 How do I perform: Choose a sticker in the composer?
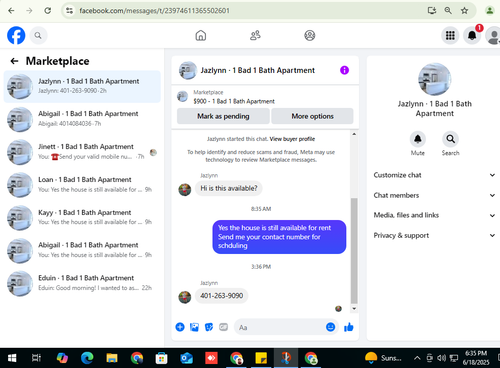[x=209, y=327]
